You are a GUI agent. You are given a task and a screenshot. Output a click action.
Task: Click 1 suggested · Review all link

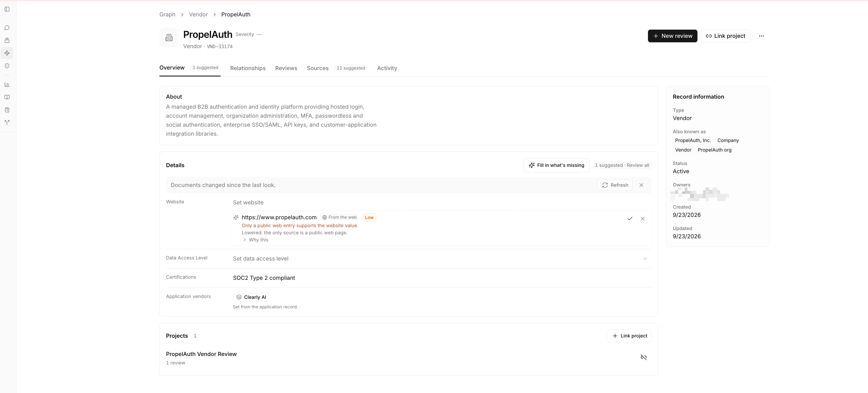click(x=622, y=165)
